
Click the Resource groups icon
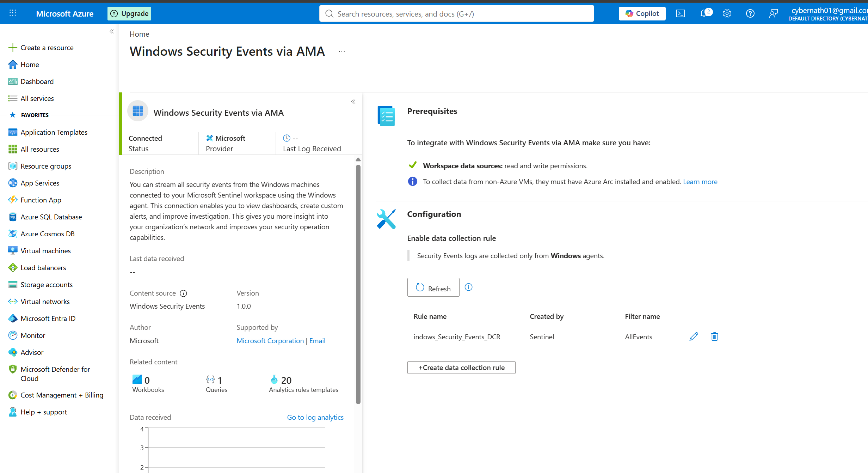(13, 166)
